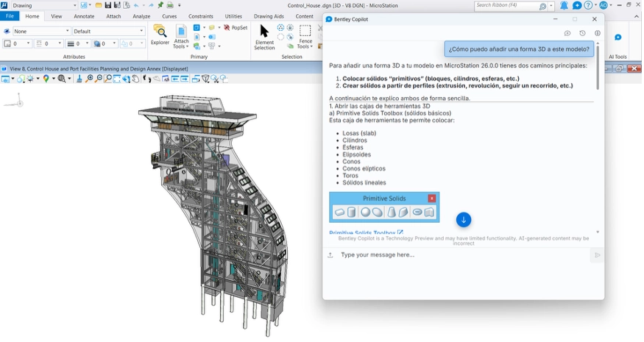Screen dimensions: 644x342
Task: Select the Pan View hand tool
Action: 135,79
